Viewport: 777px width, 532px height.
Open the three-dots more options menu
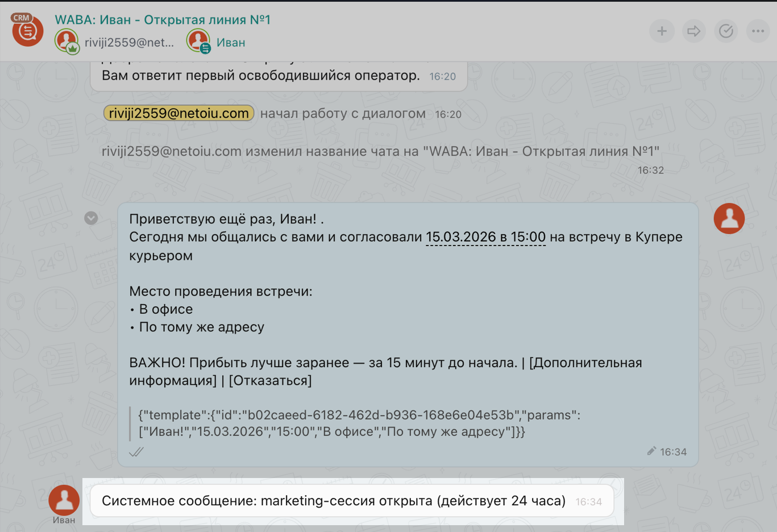coord(758,31)
